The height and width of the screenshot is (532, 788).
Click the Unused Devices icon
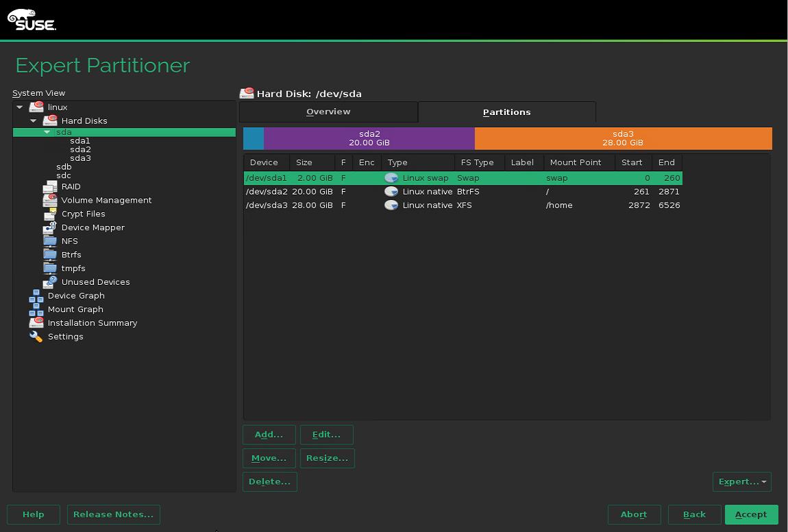tap(50, 281)
